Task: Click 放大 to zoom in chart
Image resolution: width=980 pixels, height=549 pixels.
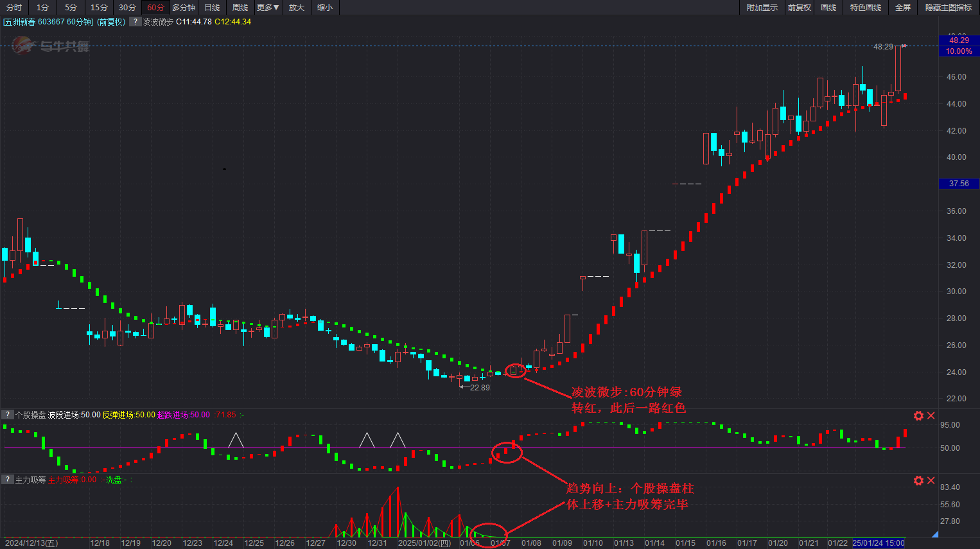Action: tap(297, 8)
